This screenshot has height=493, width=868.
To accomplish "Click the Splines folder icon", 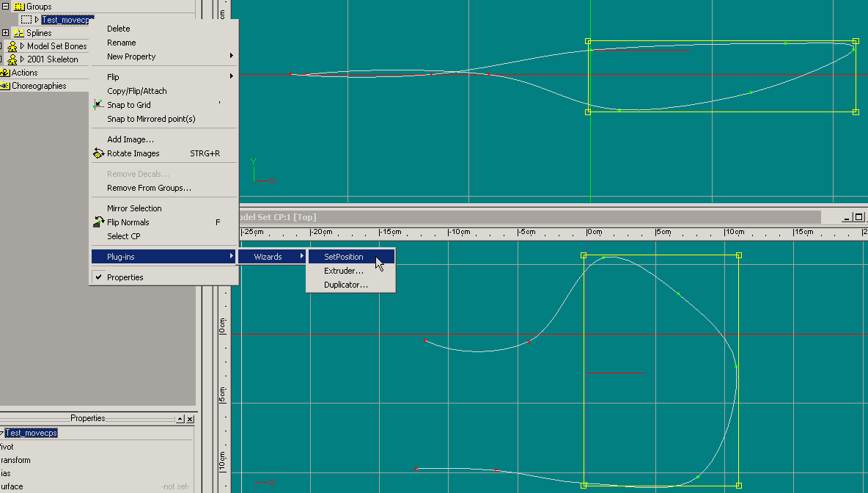I will pyautogui.click(x=19, y=33).
